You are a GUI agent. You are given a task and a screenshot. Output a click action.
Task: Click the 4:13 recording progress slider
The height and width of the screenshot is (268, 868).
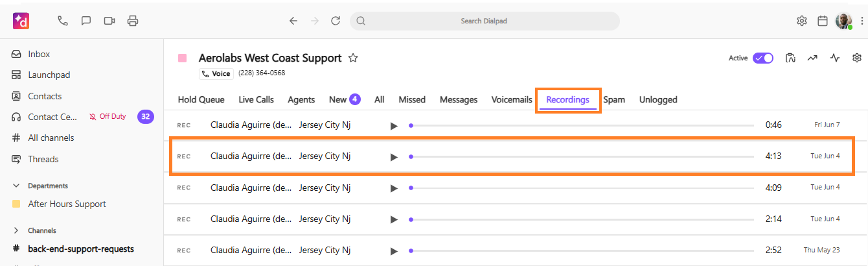[x=582, y=156]
